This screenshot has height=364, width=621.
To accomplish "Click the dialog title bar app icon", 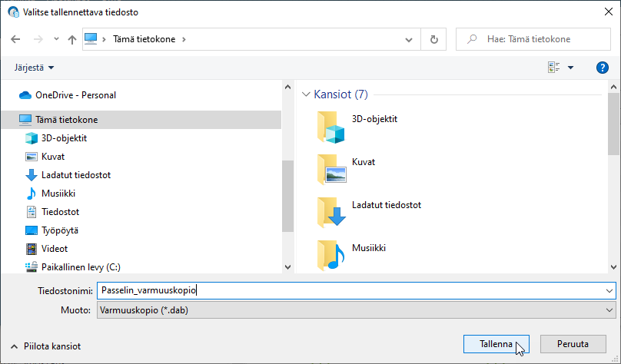I will click(x=14, y=12).
